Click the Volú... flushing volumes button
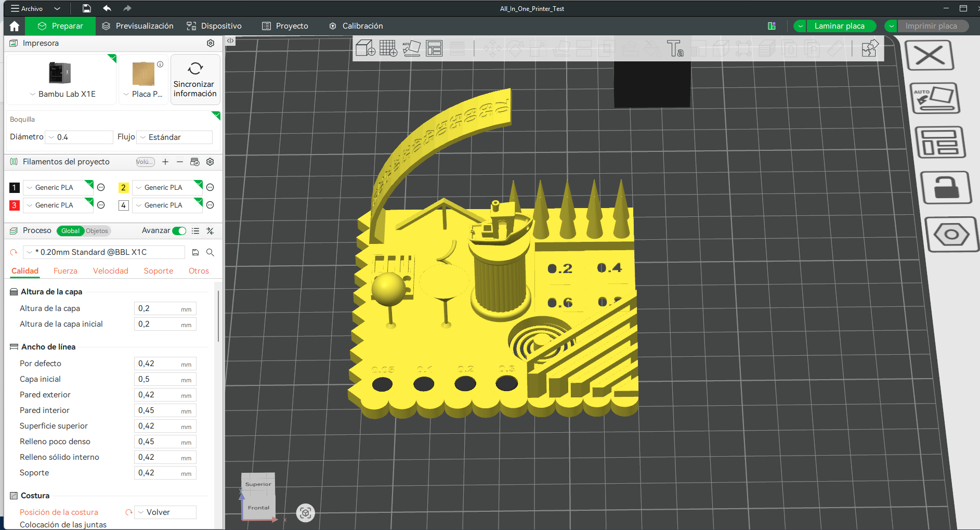This screenshot has width=980, height=530. point(145,162)
